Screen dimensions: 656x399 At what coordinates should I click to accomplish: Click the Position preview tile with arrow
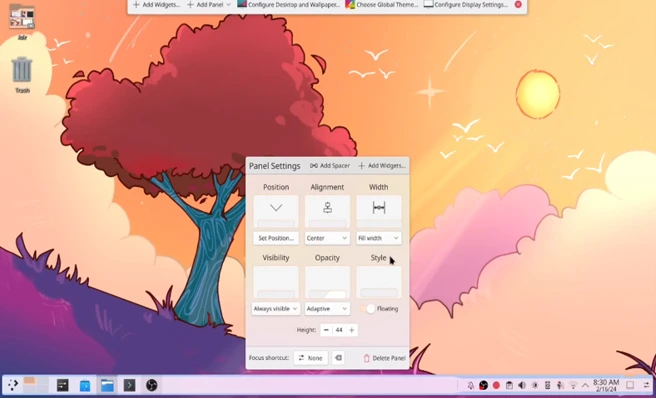click(276, 211)
